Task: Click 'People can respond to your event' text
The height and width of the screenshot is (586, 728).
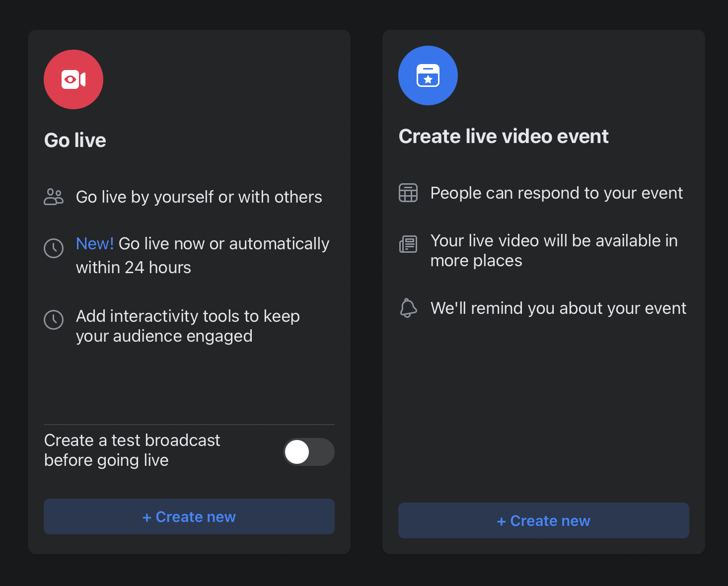Action: [x=557, y=193]
